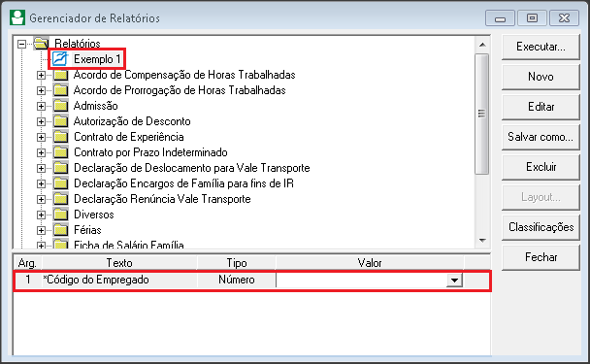Click the Autorização de Desconto folder icon
The height and width of the screenshot is (364, 590).
point(60,121)
